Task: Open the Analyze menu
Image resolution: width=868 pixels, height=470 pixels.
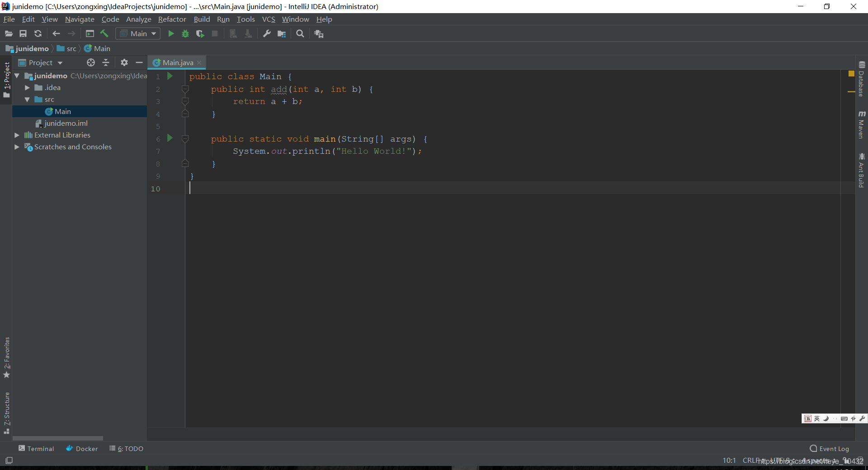Action: click(138, 19)
